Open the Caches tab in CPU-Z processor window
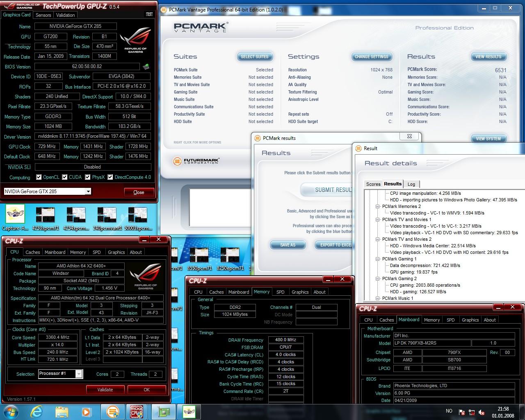The image size is (525, 420). click(x=33, y=252)
